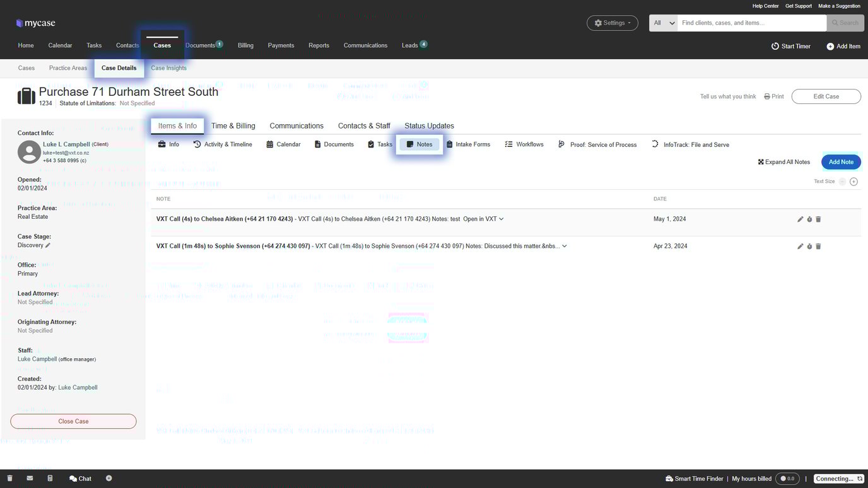Start timer icon on May 1 note
Viewport: 868px width, 488px height.
(809, 219)
